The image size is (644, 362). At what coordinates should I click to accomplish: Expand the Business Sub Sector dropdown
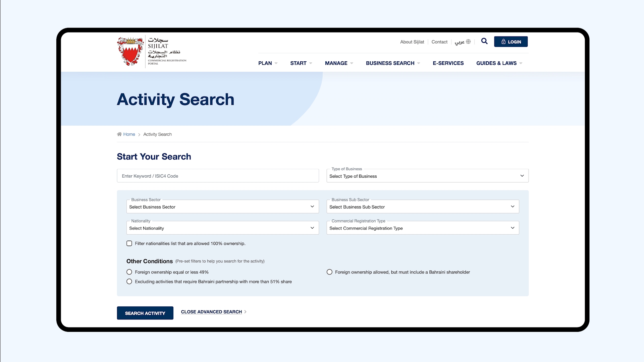click(x=422, y=206)
